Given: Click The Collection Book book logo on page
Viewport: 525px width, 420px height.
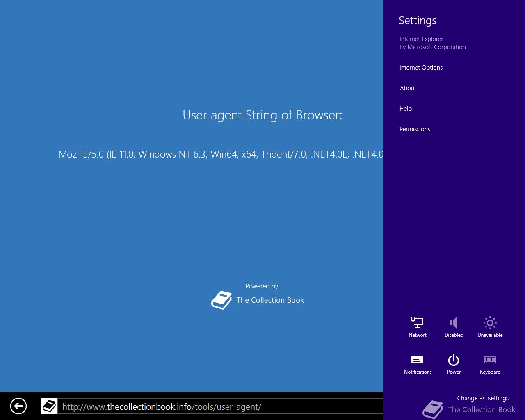Looking at the screenshot, I should click(x=221, y=300).
